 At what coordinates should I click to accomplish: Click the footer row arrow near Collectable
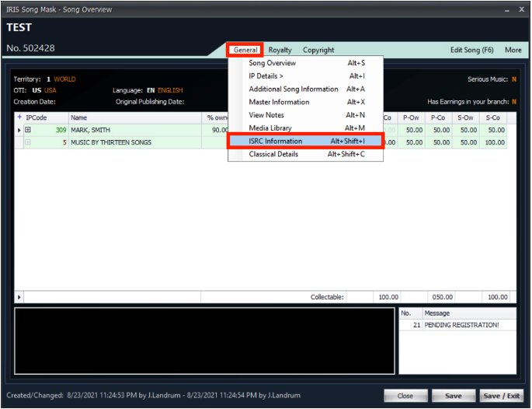click(x=19, y=297)
